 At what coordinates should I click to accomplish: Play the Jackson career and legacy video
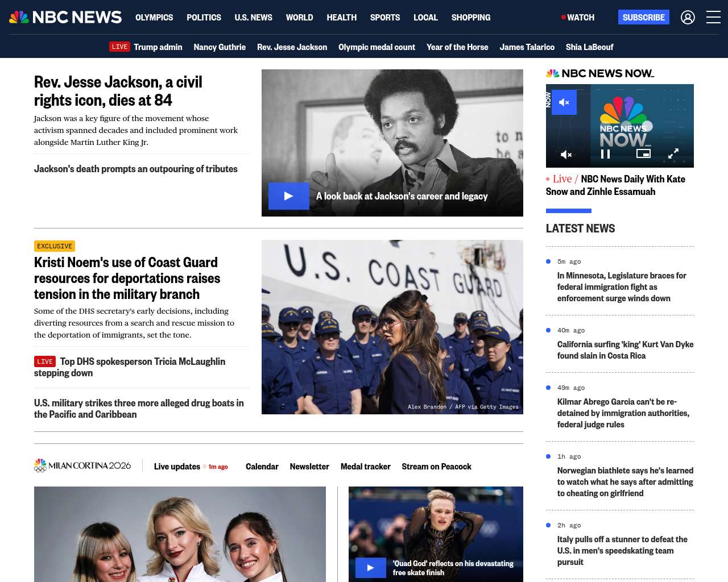(x=289, y=196)
